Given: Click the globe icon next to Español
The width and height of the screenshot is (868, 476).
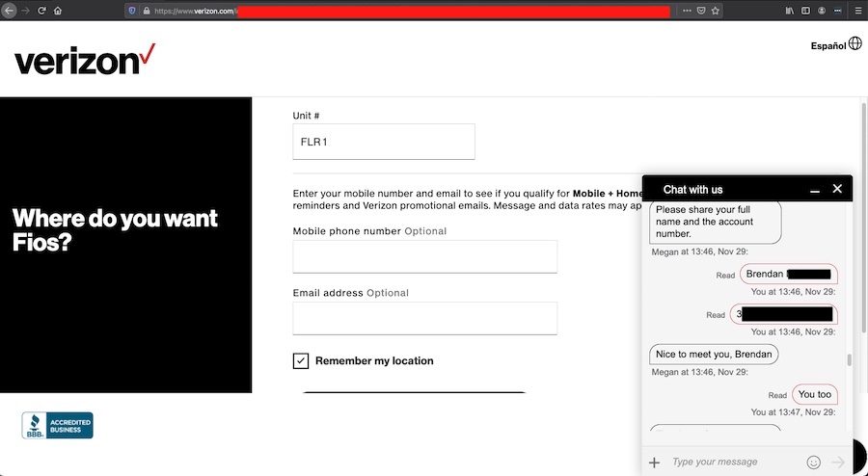Looking at the screenshot, I should (854, 44).
